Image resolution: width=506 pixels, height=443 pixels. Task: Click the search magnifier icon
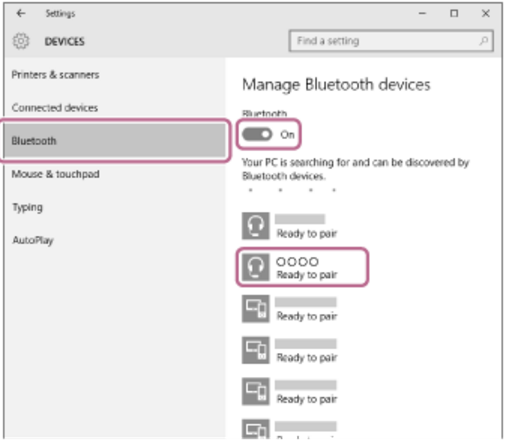click(x=483, y=41)
